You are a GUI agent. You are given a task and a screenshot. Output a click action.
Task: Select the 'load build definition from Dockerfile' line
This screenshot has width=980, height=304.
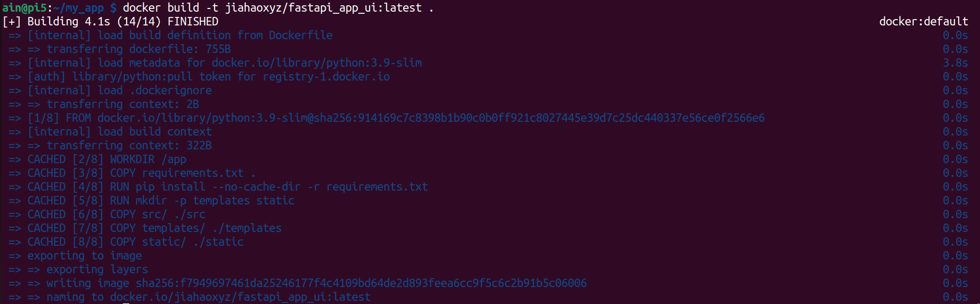pos(180,35)
